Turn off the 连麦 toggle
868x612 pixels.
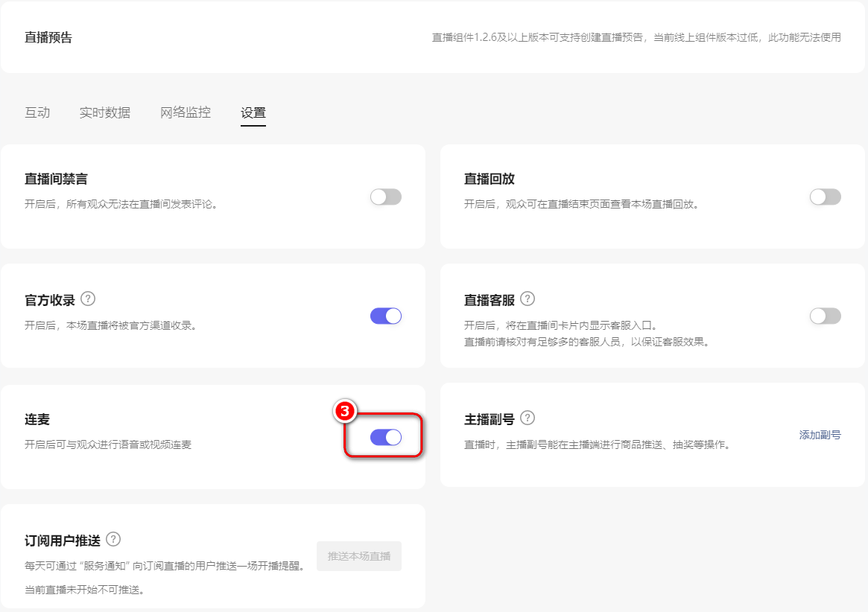pos(385,437)
